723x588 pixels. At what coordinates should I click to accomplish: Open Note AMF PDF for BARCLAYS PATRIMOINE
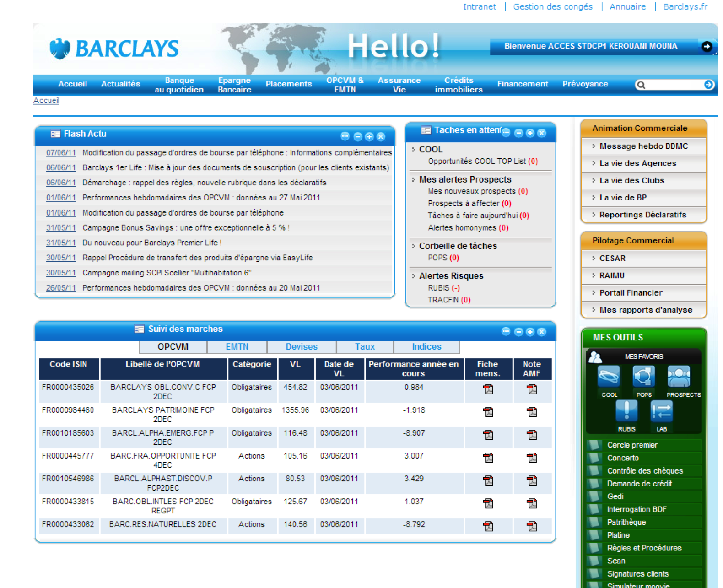click(x=531, y=412)
